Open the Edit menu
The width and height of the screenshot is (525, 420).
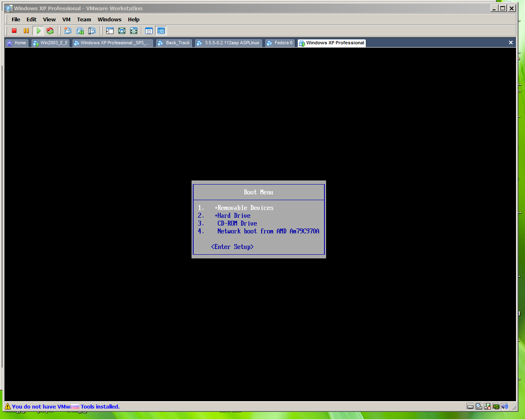[x=32, y=19]
